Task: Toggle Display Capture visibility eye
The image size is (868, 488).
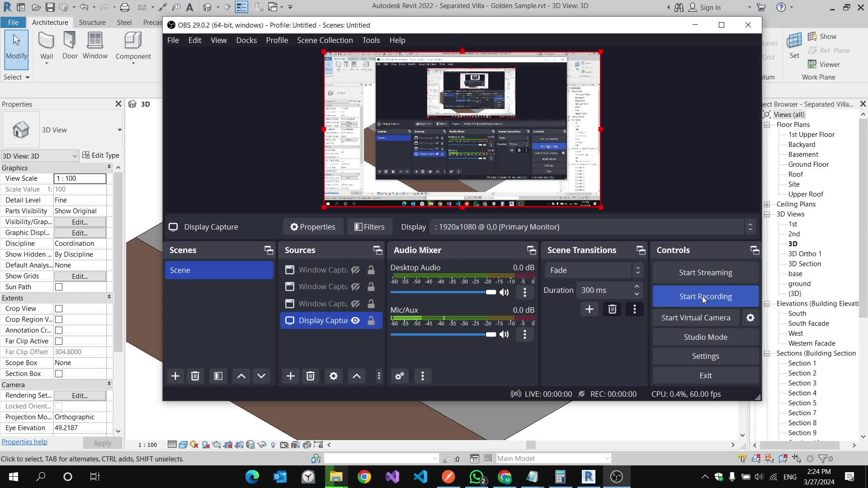Action: tap(356, 320)
